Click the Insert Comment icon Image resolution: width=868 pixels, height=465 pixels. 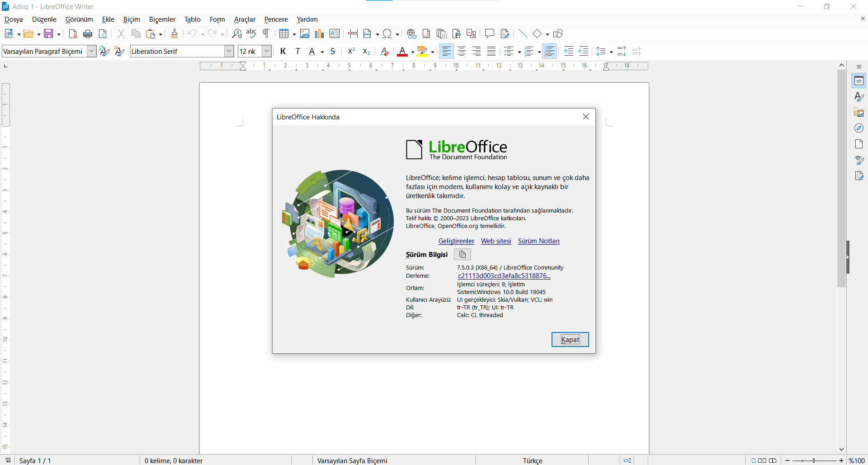coord(489,34)
